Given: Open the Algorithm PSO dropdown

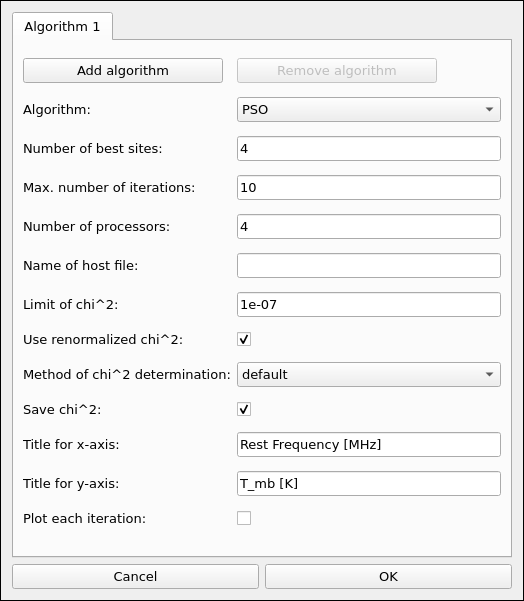Looking at the screenshot, I should point(369,110).
